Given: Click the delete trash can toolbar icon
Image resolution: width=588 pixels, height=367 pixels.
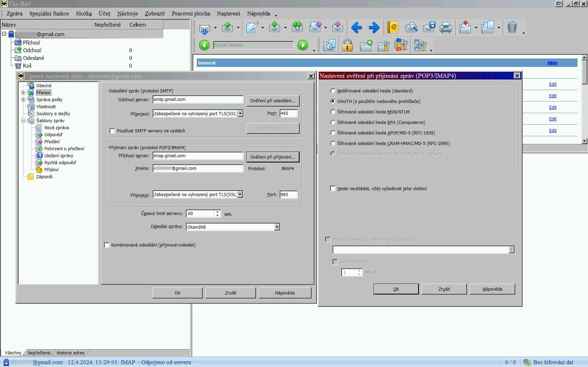Looking at the screenshot, I should [x=512, y=27].
